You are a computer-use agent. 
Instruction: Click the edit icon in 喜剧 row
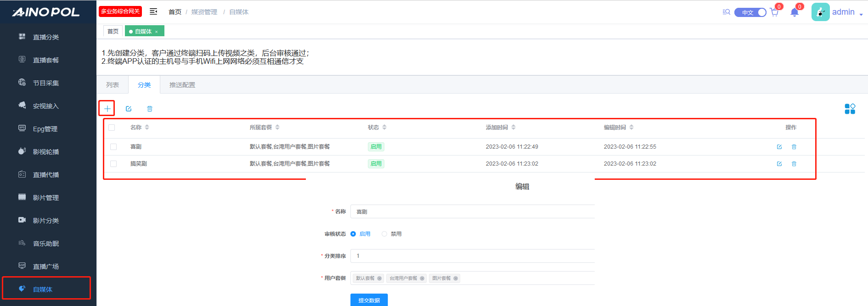pyautogui.click(x=779, y=147)
